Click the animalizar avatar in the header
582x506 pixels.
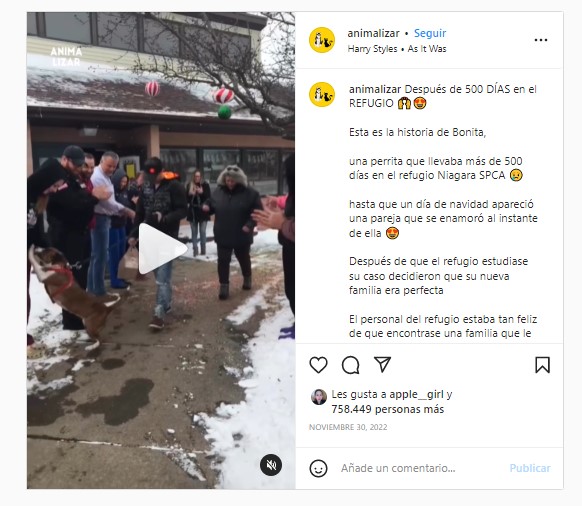[322, 40]
